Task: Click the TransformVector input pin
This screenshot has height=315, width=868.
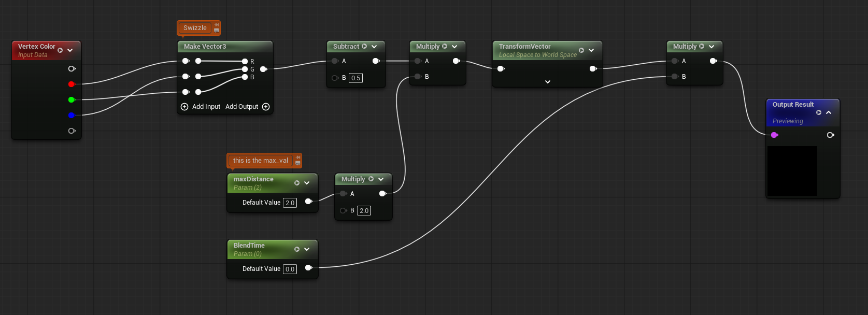Action: [501, 68]
